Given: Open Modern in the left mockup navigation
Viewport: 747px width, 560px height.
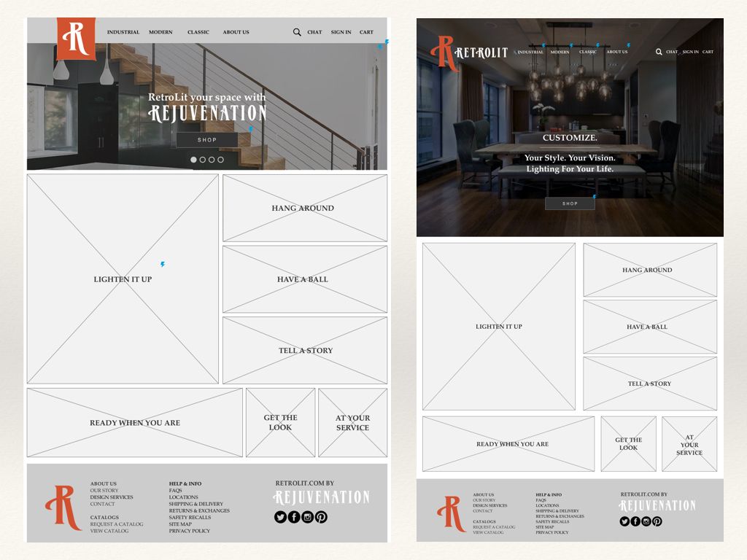Looking at the screenshot, I should pyautogui.click(x=160, y=32).
